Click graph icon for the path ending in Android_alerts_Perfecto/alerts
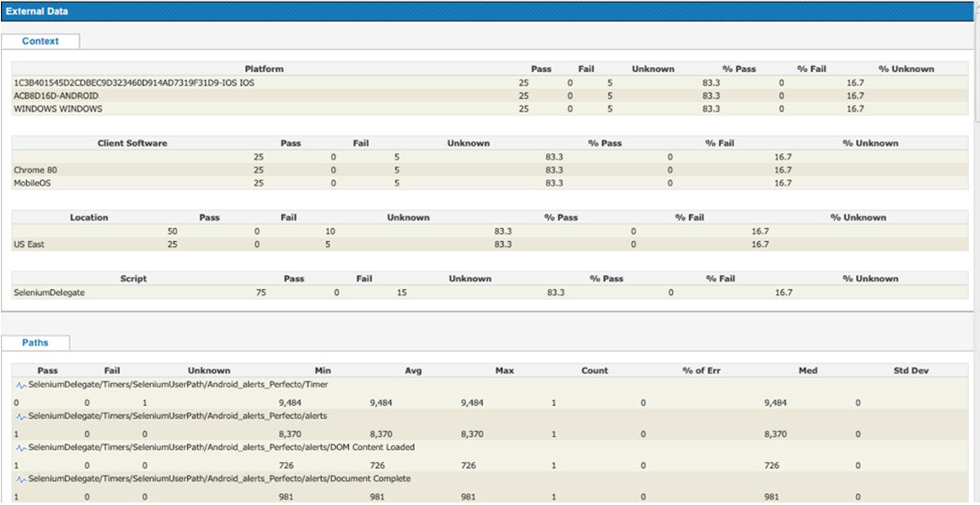 (21, 416)
